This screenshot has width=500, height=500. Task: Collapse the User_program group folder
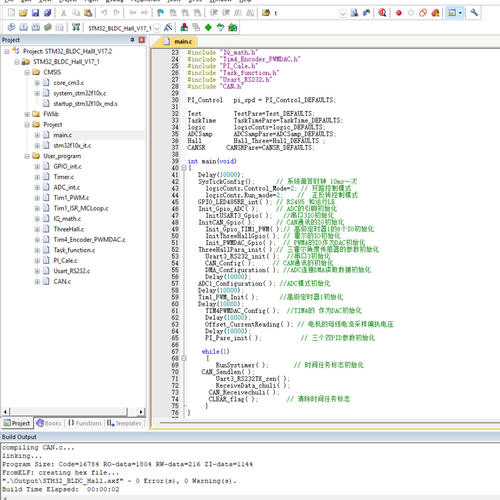click(27, 156)
